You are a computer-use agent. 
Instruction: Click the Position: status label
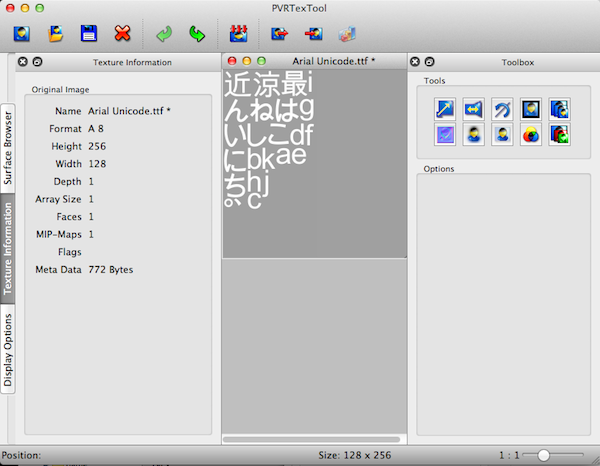click(x=21, y=455)
